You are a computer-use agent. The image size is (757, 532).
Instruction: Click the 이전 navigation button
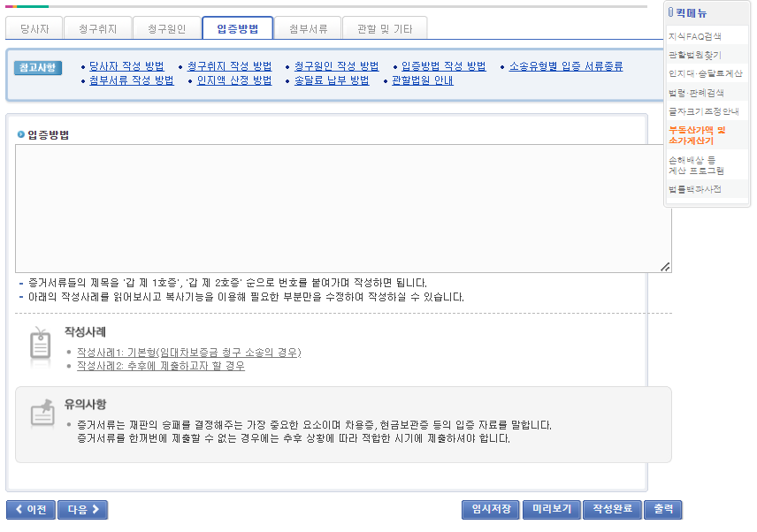(x=31, y=509)
